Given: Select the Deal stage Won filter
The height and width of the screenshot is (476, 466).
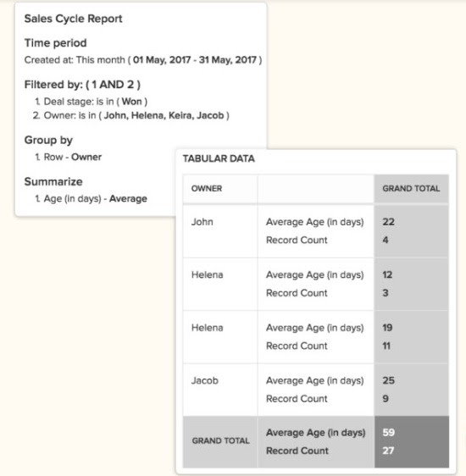Looking at the screenshot, I should point(92,102).
